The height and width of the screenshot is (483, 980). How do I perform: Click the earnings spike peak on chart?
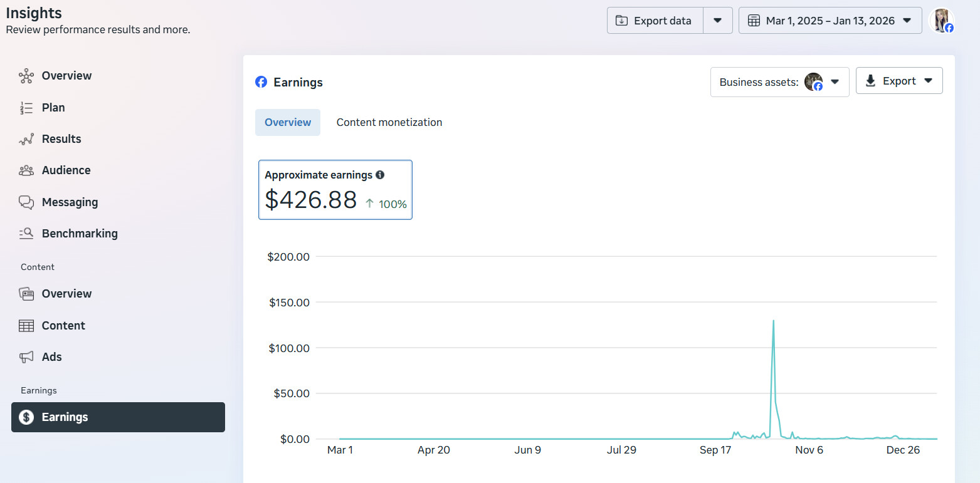pos(773,321)
